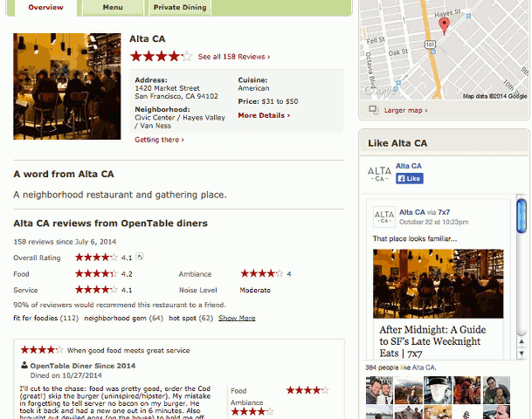Click the Facebook feed scroll up arrow

coord(522,341)
